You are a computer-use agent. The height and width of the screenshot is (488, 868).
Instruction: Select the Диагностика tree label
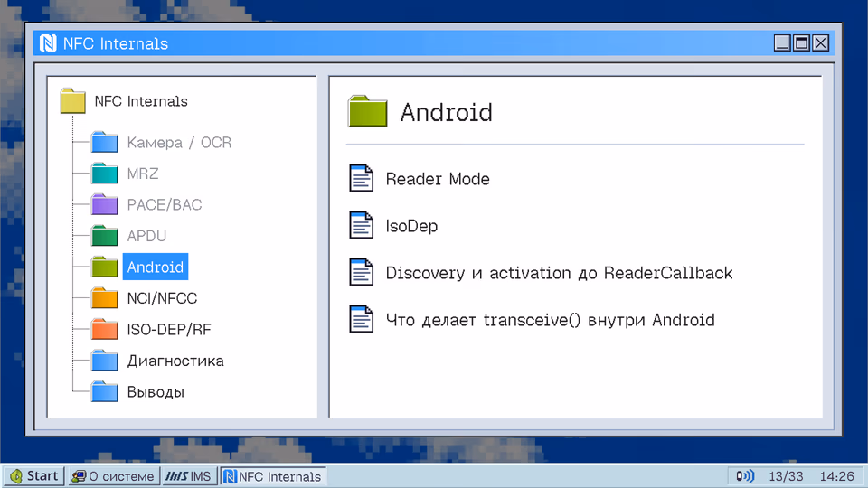(175, 361)
